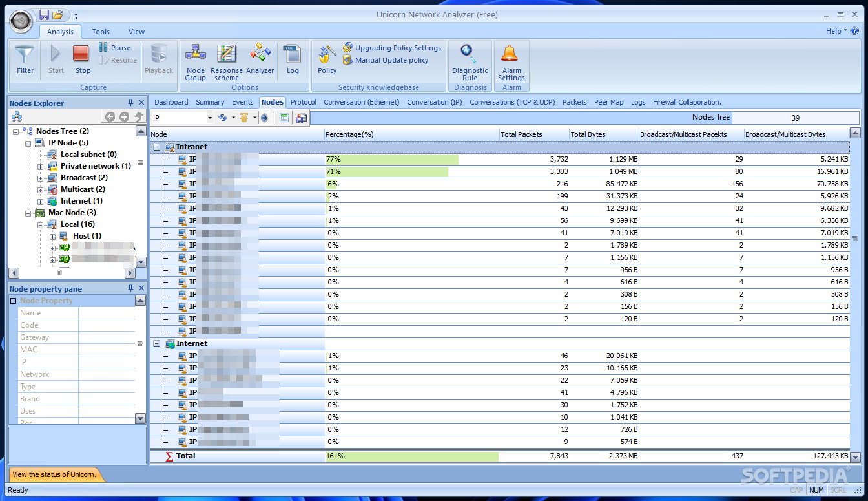The image size is (868, 501).
Task: Open the Firewall Collaboration tab
Action: [x=687, y=102]
